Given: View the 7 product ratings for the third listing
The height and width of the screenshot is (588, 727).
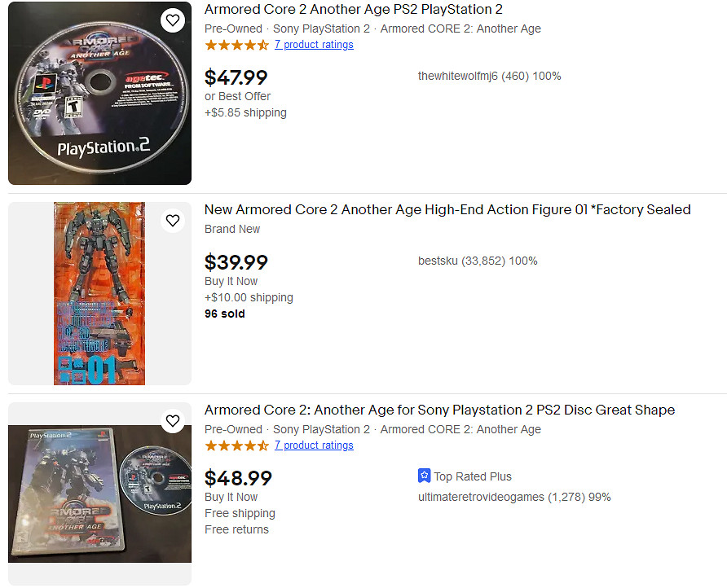Looking at the screenshot, I should (x=314, y=445).
